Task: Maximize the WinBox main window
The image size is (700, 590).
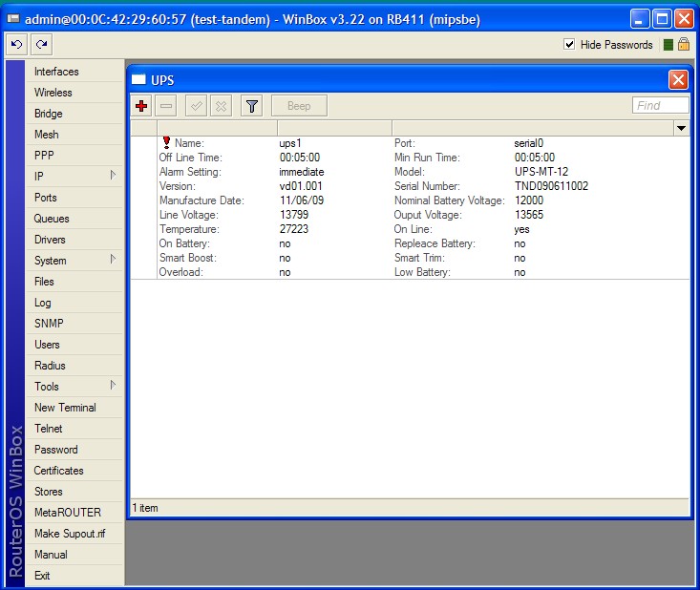Action: [x=662, y=19]
